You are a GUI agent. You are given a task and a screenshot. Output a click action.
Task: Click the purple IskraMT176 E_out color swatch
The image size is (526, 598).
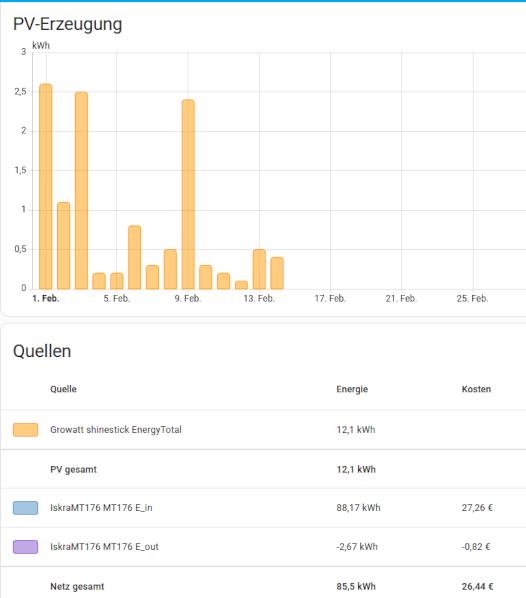[25, 547]
